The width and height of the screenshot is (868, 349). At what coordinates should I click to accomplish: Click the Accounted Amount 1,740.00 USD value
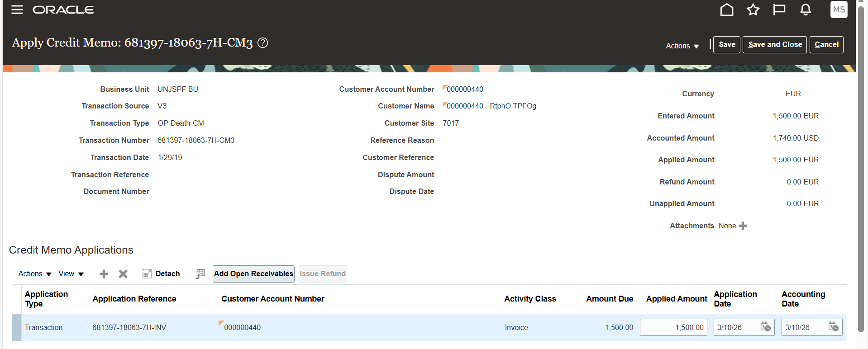(796, 138)
